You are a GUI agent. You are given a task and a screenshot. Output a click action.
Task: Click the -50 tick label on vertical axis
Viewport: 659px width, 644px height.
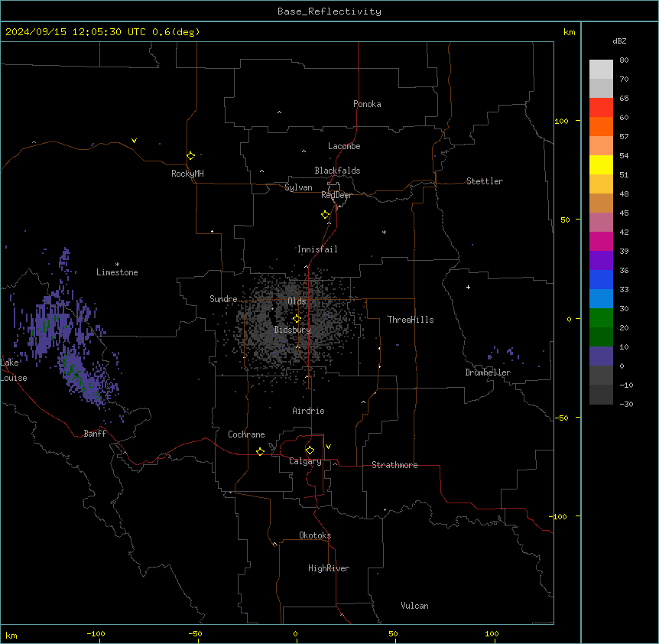pyautogui.click(x=561, y=418)
